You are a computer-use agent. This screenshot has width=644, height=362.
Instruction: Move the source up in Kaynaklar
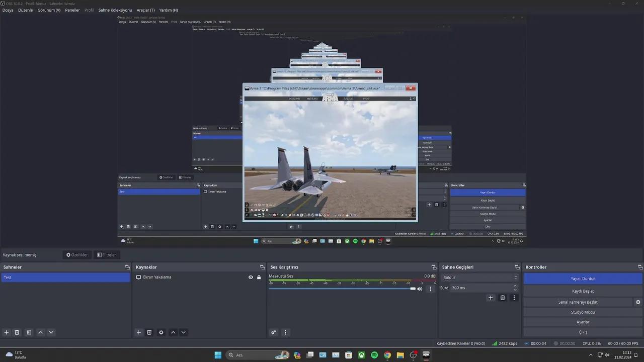click(x=173, y=332)
